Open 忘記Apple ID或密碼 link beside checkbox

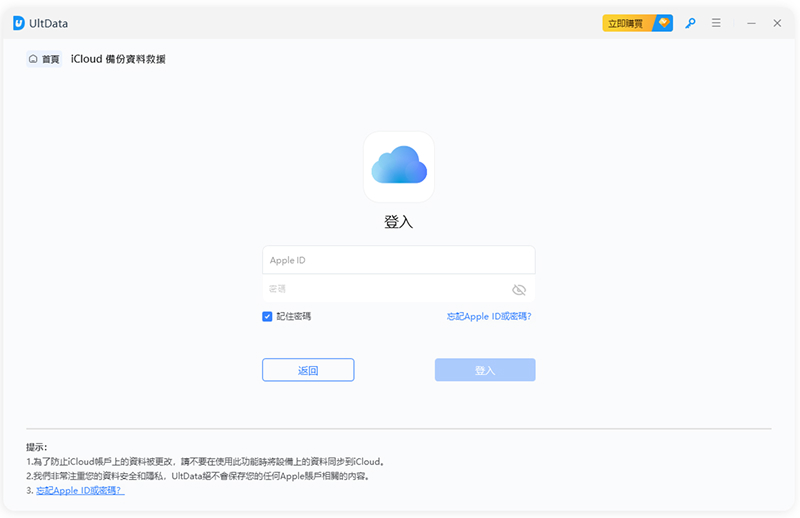click(489, 316)
